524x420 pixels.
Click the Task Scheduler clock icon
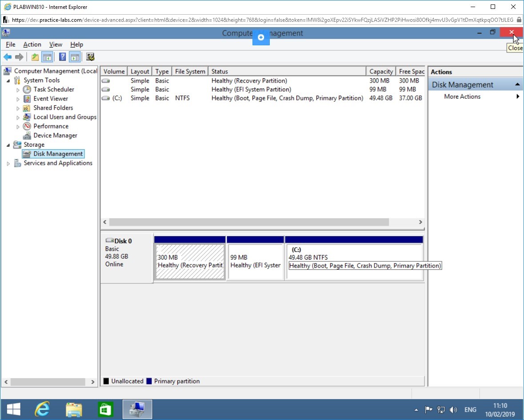click(x=27, y=89)
